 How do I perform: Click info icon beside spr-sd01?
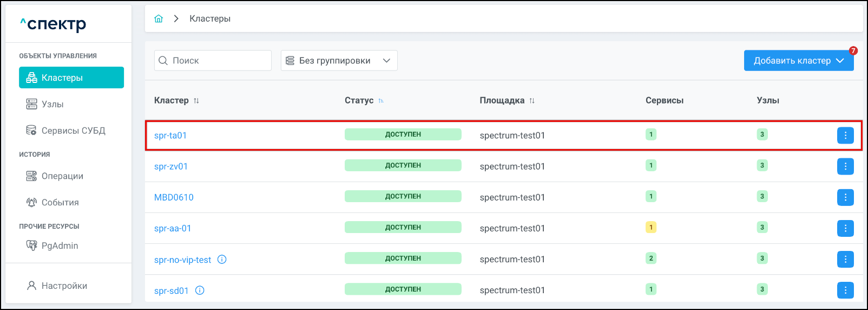tap(200, 290)
